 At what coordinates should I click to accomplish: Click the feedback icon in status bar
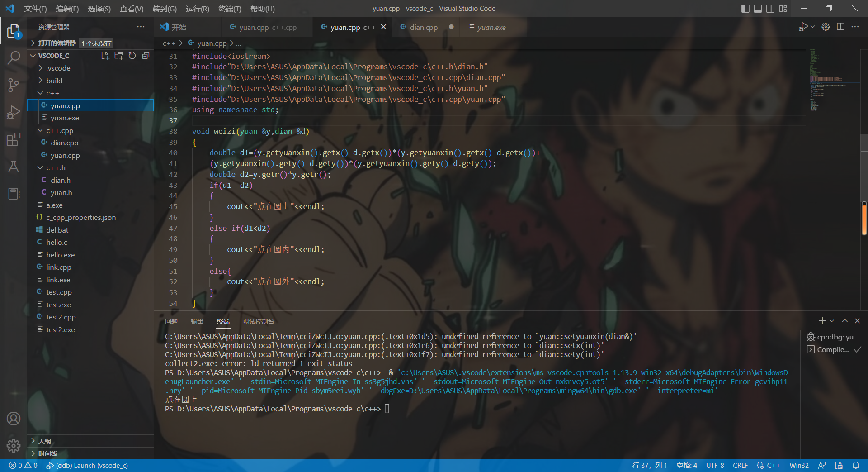click(822, 466)
